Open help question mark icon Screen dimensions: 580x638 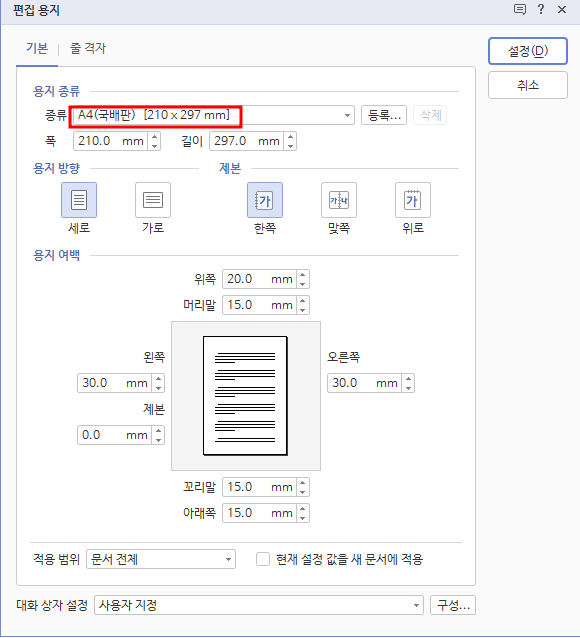coord(541,9)
